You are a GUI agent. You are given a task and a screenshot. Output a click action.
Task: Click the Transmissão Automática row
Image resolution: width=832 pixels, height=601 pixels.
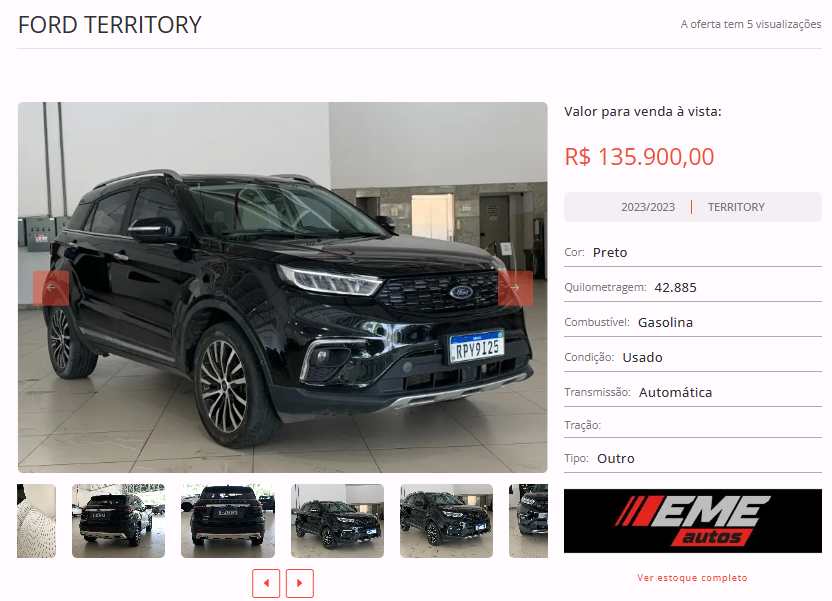click(x=692, y=393)
